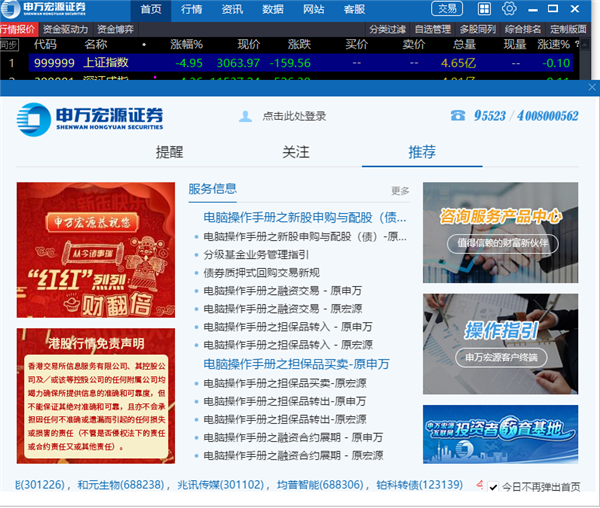
Task: Click ticker item 和元生物(688238)
Action: (x=121, y=485)
